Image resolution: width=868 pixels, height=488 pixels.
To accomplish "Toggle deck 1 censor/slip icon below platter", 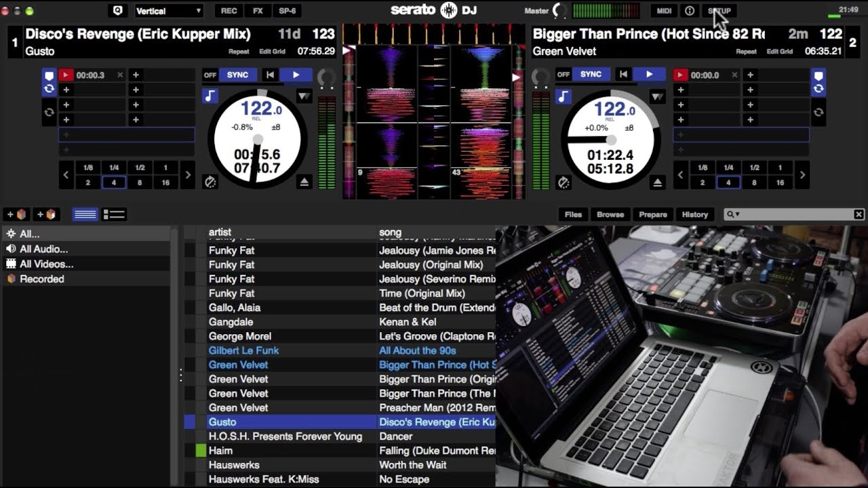I will (210, 182).
